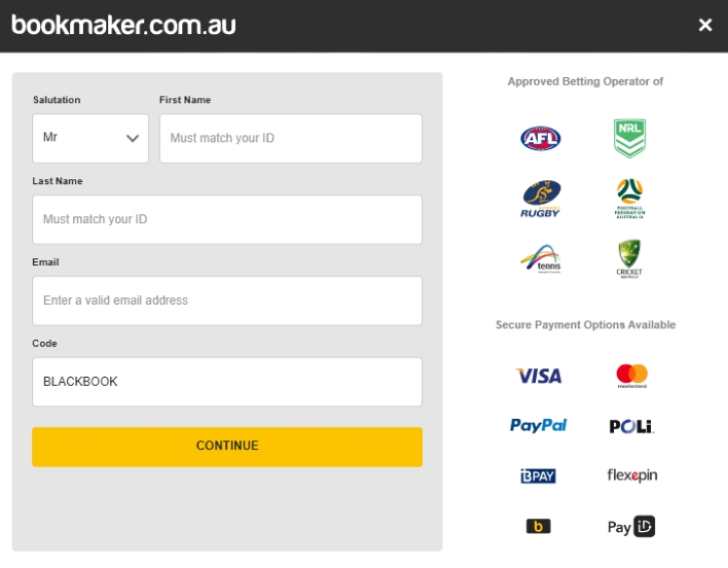Image resolution: width=728 pixels, height=568 pixels.
Task: Close the bookmaker.com.au signup dialog
Action: click(x=706, y=24)
